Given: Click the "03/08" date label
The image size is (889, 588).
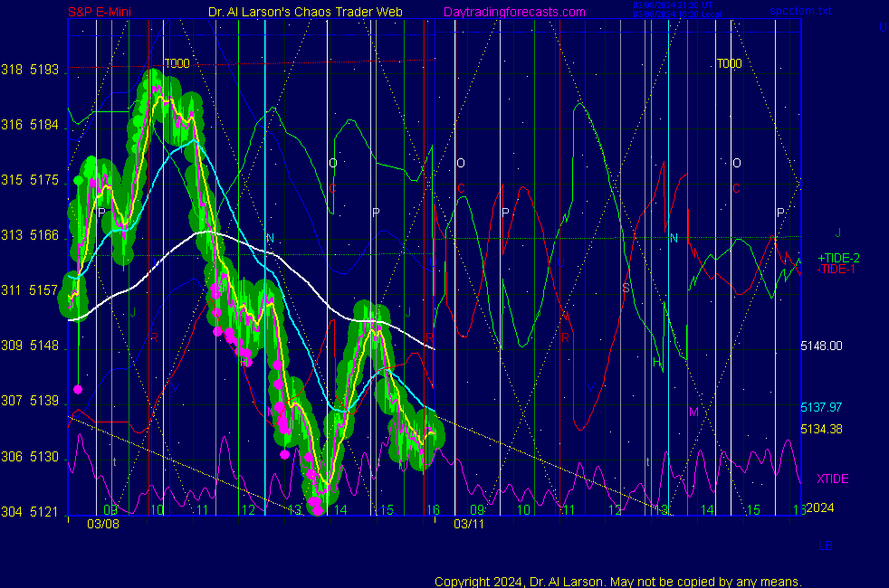Looking at the screenshot, I should coord(103,524).
